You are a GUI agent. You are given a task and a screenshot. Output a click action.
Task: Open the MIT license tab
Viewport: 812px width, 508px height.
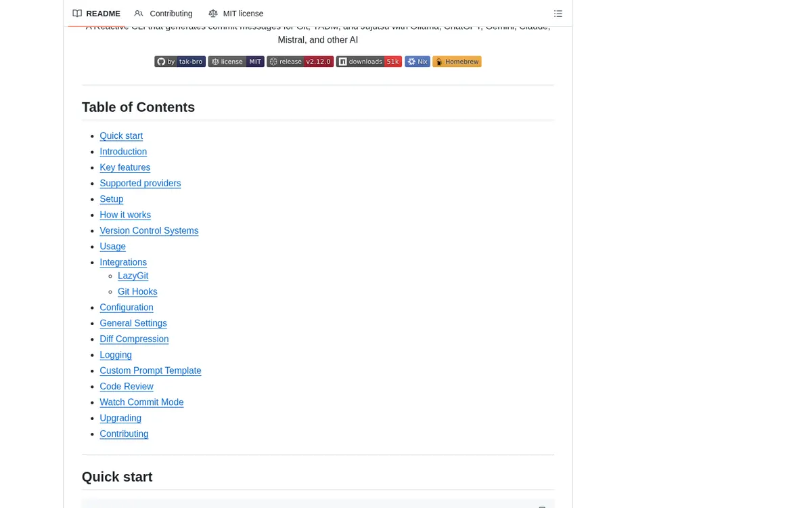(x=236, y=14)
